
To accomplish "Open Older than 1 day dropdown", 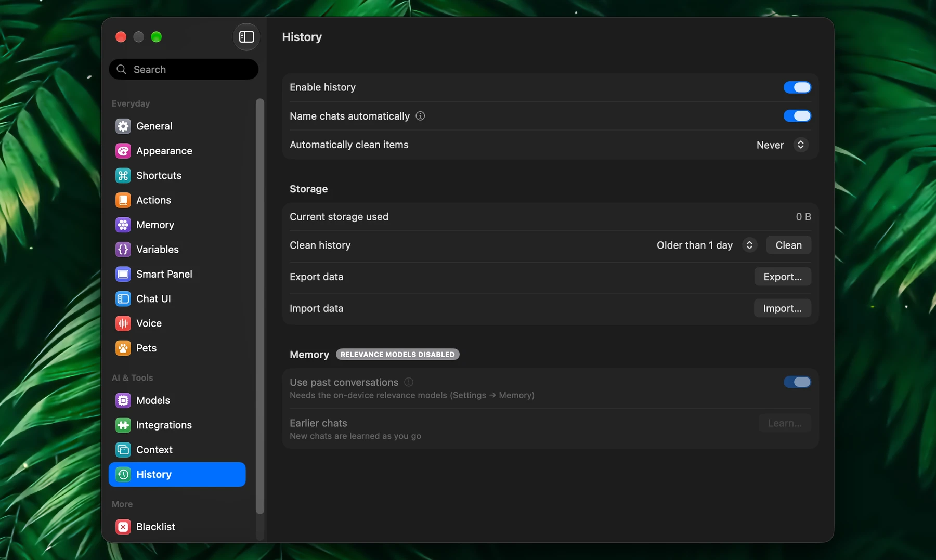I will click(706, 245).
